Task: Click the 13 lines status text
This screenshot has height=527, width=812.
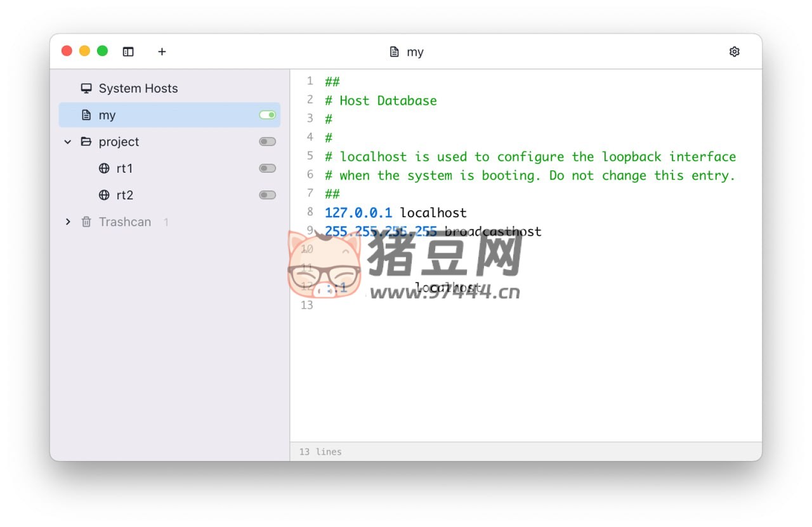Action: (x=320, y=451)
